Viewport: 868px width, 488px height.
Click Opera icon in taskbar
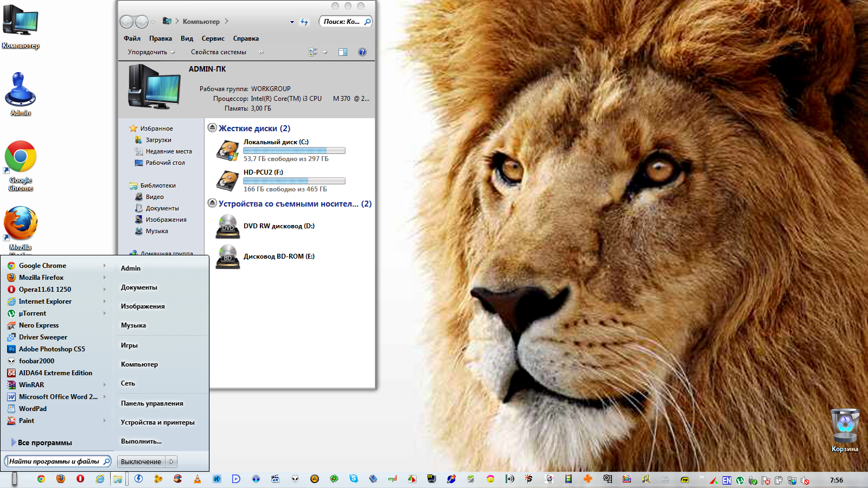80,479
